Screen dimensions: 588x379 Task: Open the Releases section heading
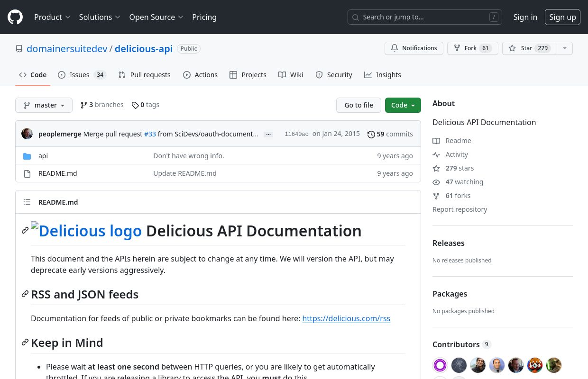449,243
